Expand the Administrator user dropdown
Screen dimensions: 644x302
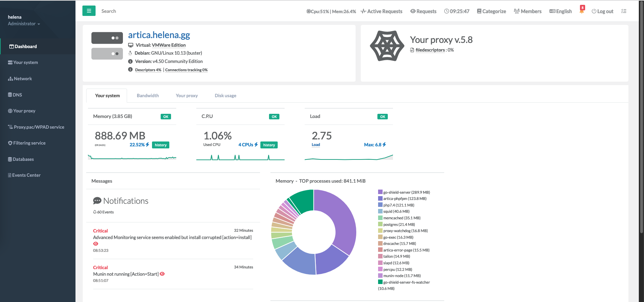pyautogui.click(x=24, y=24)
